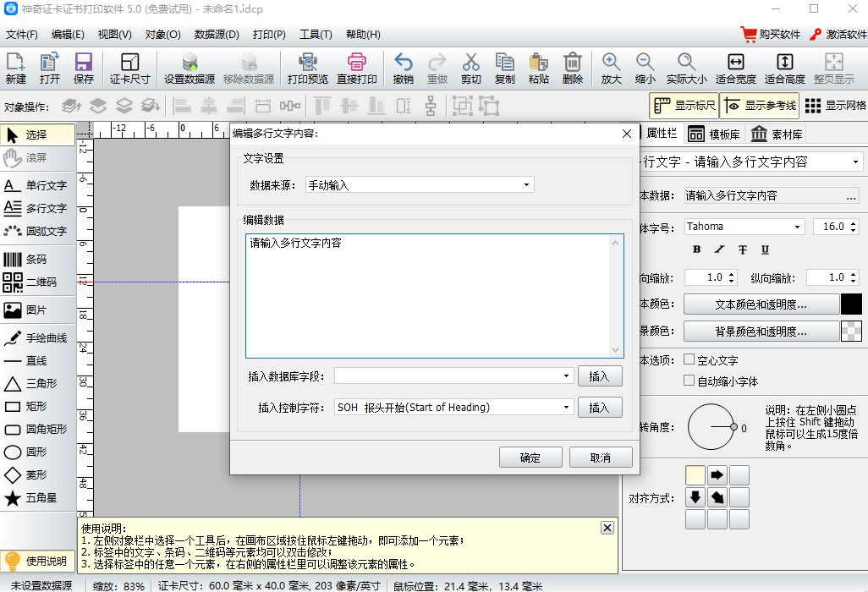Switch to the 素材库 tab
Screen dimensions: 868x592
coord(776,134)
